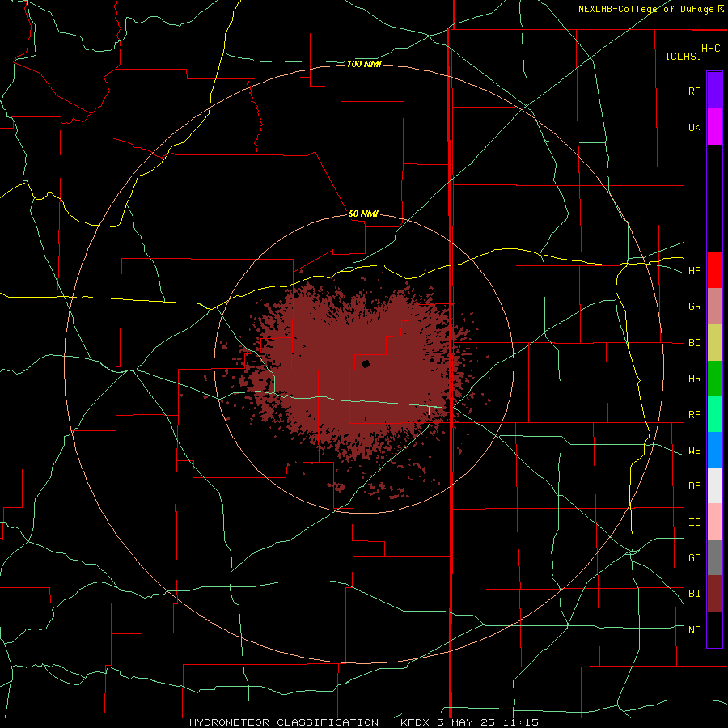This screenshot has height=728, width=728.
Task: Click the 50 NMI range ring label
Action: (x=363, y=214)
